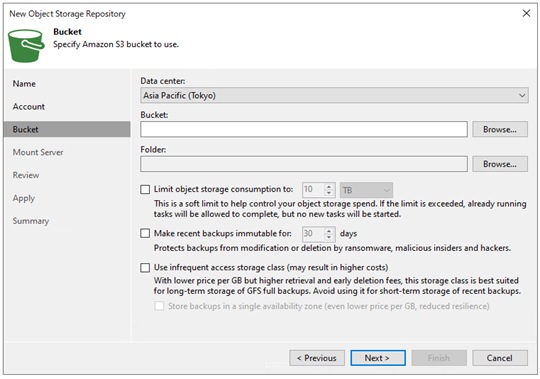Viewport: 540px width, 379px height.
Task: Cancel the repository wizard
Action: 500,358
